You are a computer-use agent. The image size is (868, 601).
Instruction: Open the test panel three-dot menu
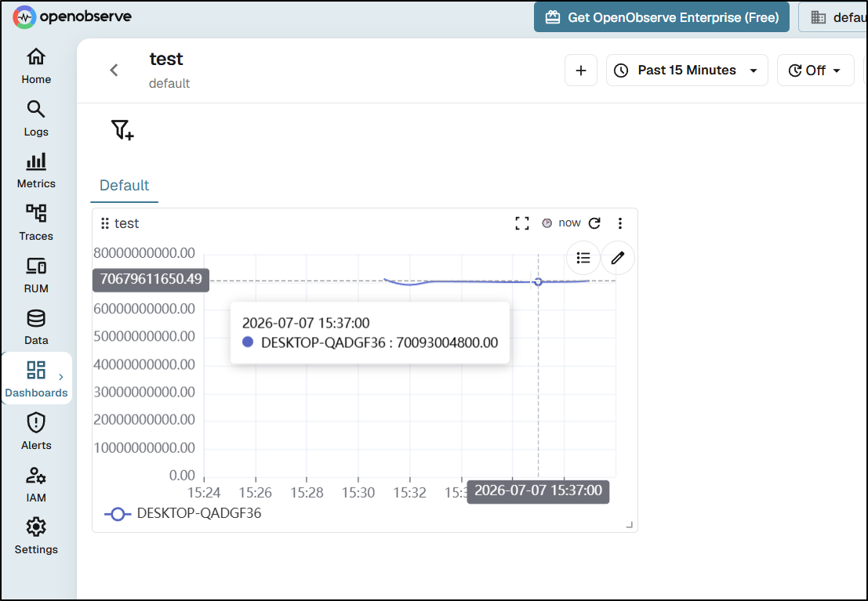(620, 223)
